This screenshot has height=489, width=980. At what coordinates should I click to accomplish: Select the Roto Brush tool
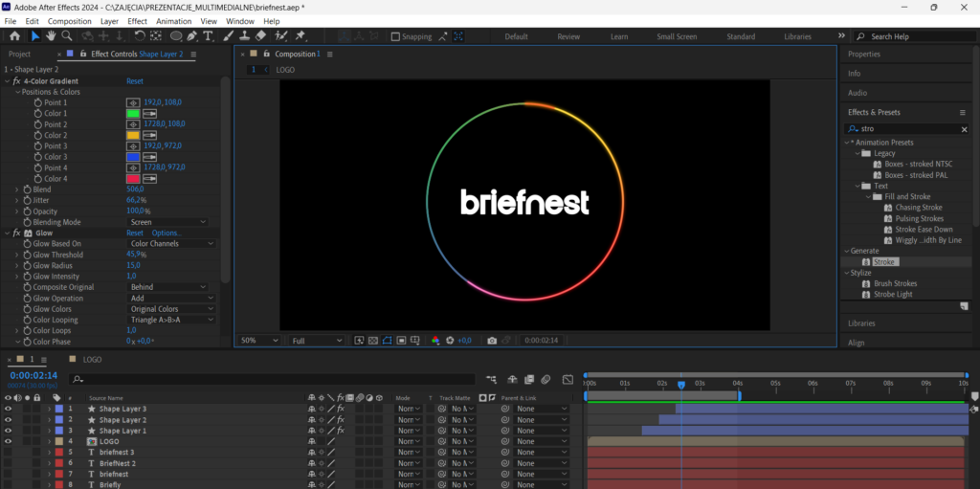pos(281,36)
